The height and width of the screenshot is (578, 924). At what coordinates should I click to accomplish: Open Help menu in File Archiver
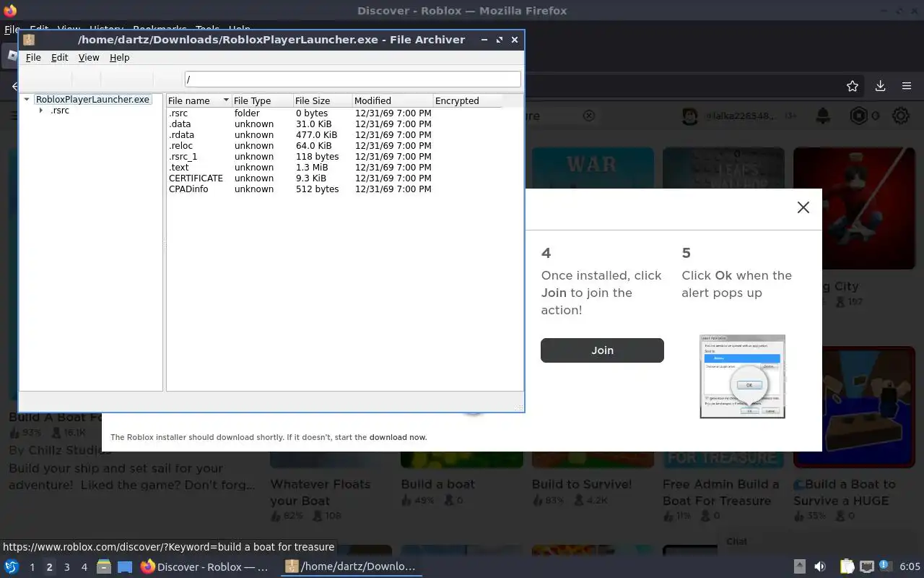(120, 58)
